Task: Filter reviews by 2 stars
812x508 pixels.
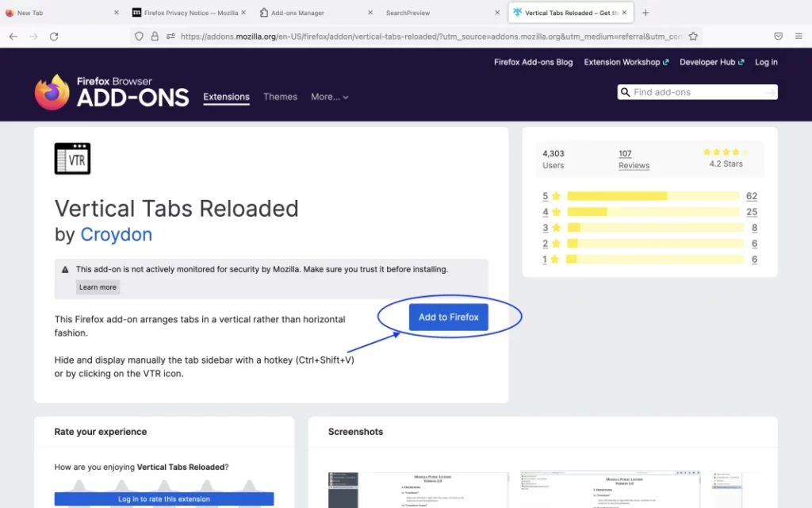Action: 552,243
